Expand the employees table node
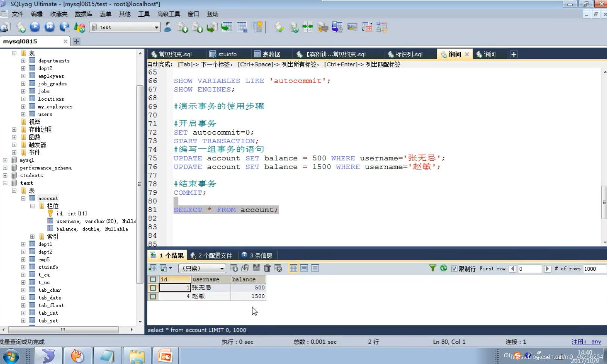The image size is (607, 364). 23,76
